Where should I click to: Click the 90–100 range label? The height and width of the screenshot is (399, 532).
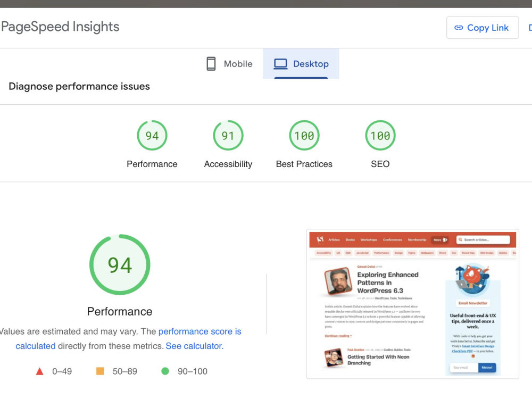[193, 371]
